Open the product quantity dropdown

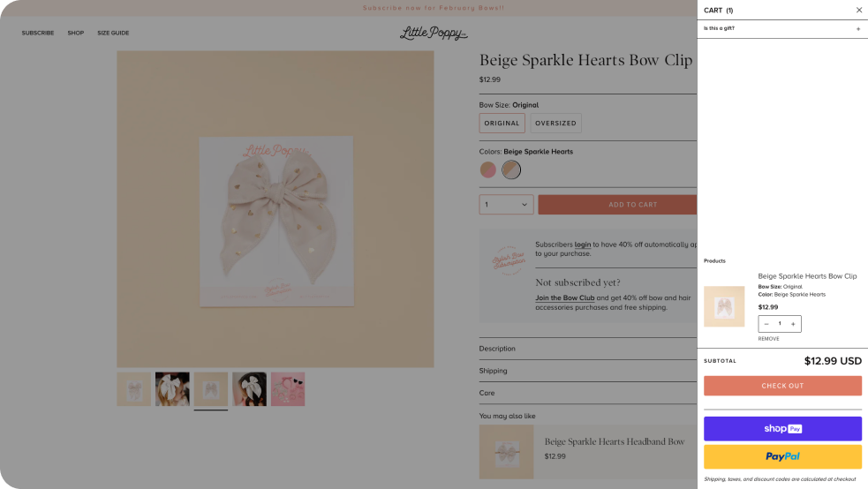tap(506, 205)
